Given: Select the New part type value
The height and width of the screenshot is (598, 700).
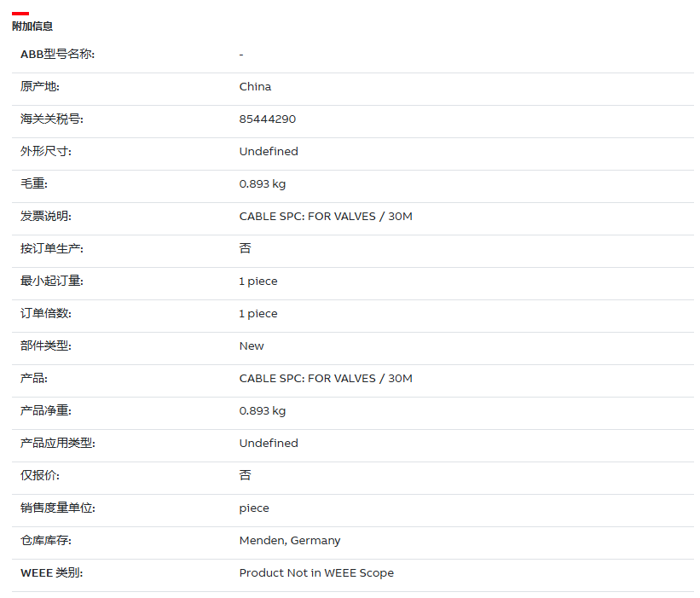Looking at the screenshot, I should tap(252, 346).
